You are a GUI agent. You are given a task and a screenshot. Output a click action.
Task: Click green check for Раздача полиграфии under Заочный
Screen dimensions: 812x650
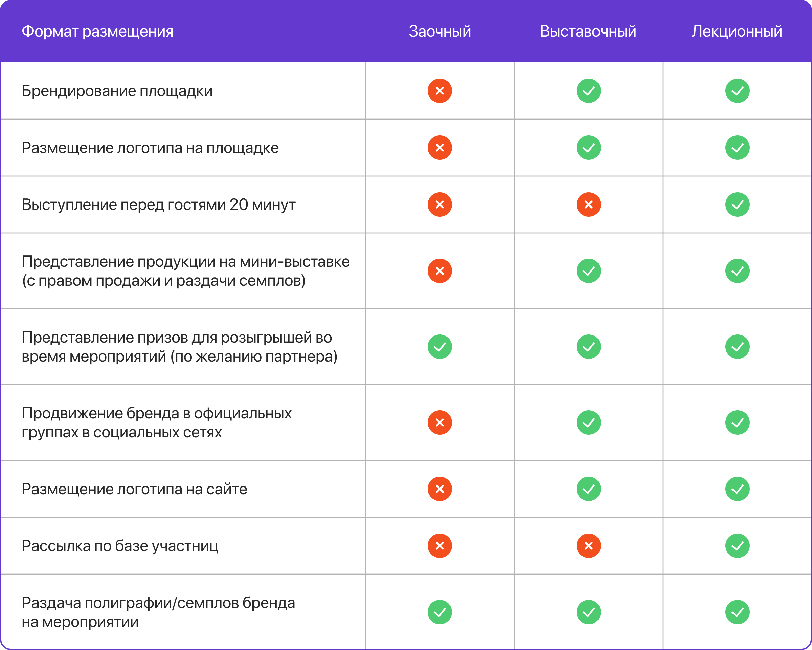pos(439,612)
